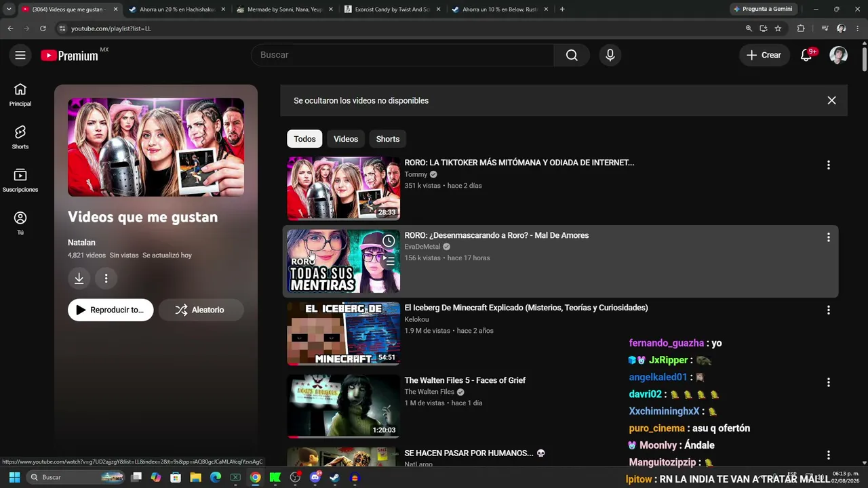
Task: Select the Videos filter chip
Action: click(x=346, y=139)
